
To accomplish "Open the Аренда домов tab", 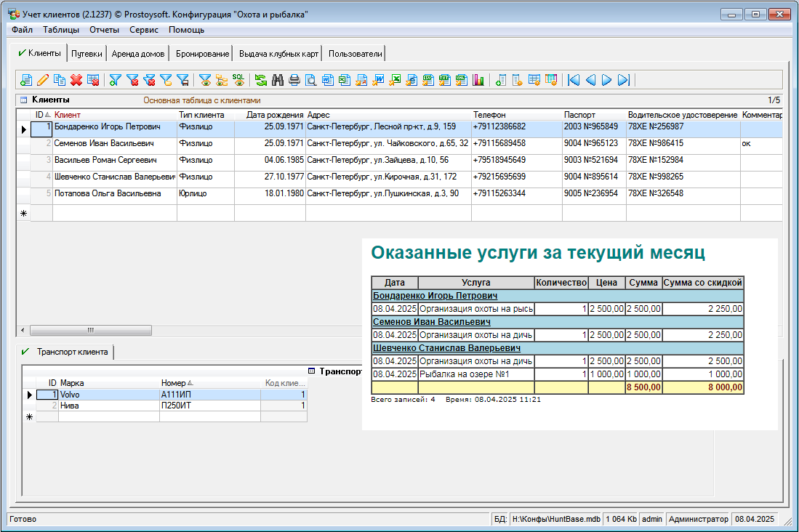I will click(138, 54).
